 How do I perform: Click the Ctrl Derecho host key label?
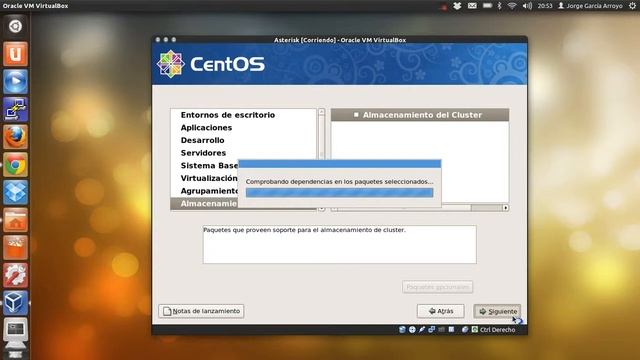(498, 329)
